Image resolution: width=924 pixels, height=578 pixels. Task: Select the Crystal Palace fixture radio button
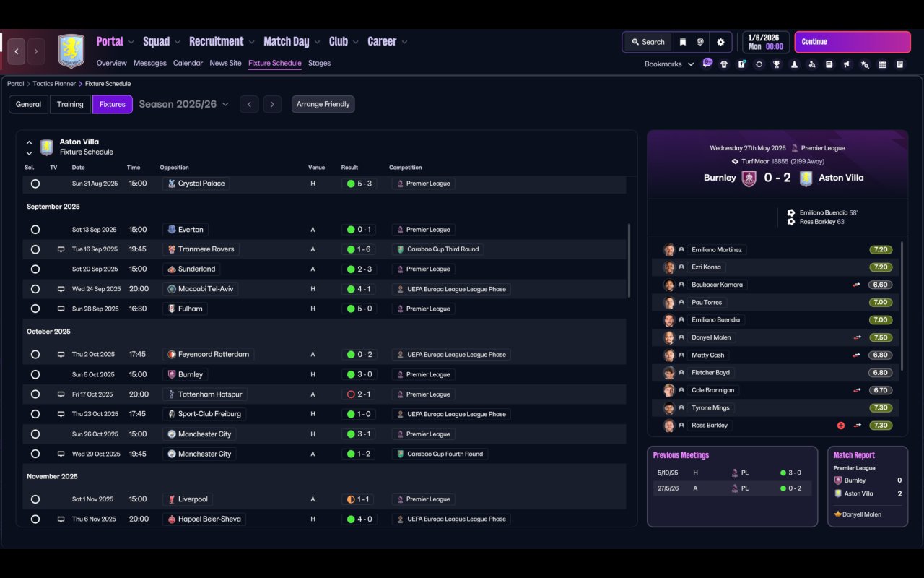[35, 184]
